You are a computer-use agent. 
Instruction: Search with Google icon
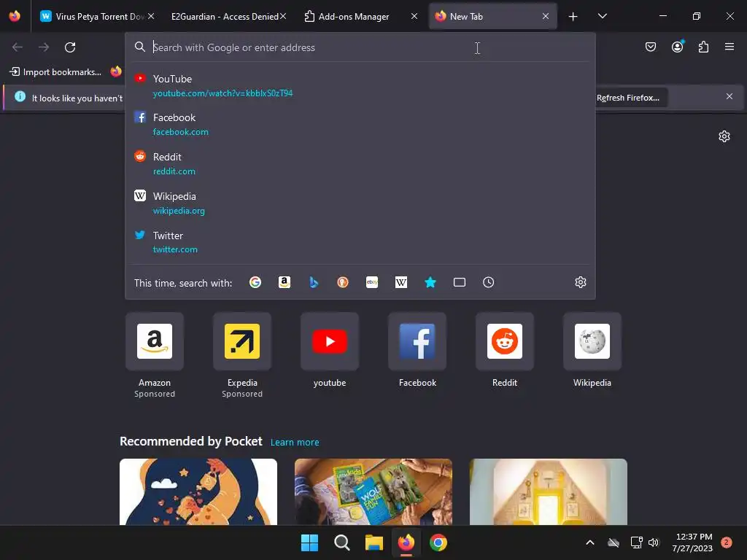[255, 282]
